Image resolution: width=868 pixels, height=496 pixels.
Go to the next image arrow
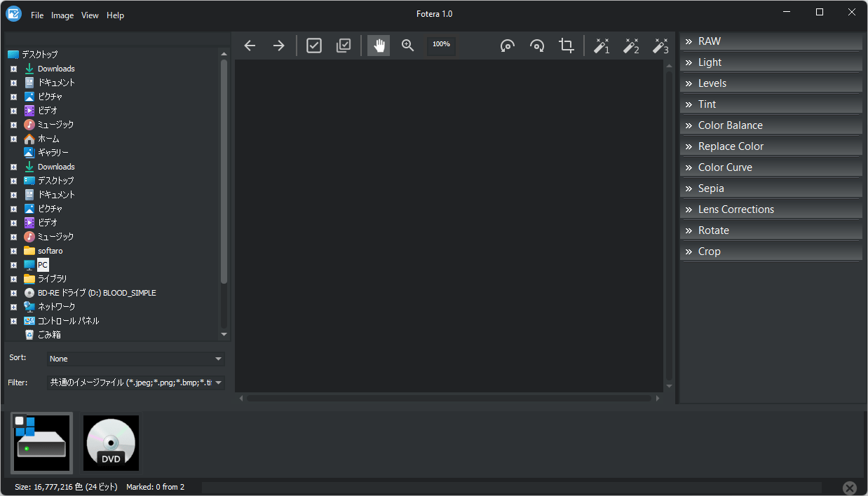(279, 46)
